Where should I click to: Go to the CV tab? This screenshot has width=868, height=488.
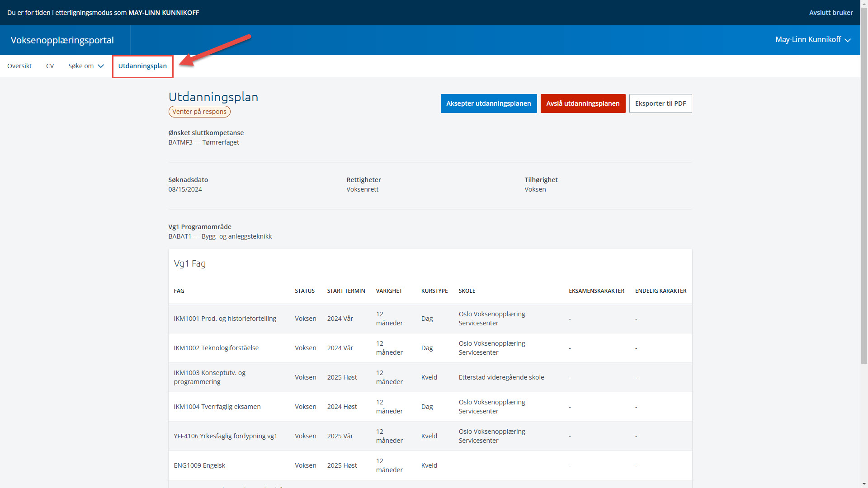click(50, 66)
